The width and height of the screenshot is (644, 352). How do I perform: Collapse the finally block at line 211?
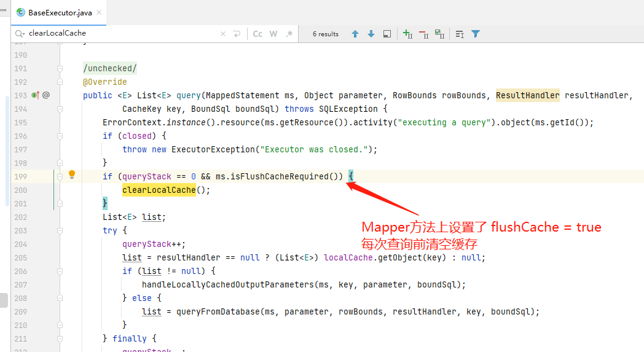(x=60, y=339)
